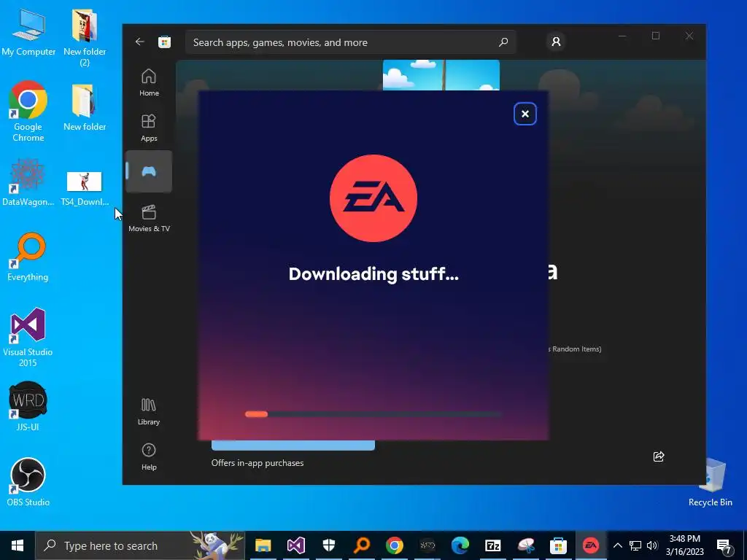Open WRD app from taskbar

tap(427, 545)
